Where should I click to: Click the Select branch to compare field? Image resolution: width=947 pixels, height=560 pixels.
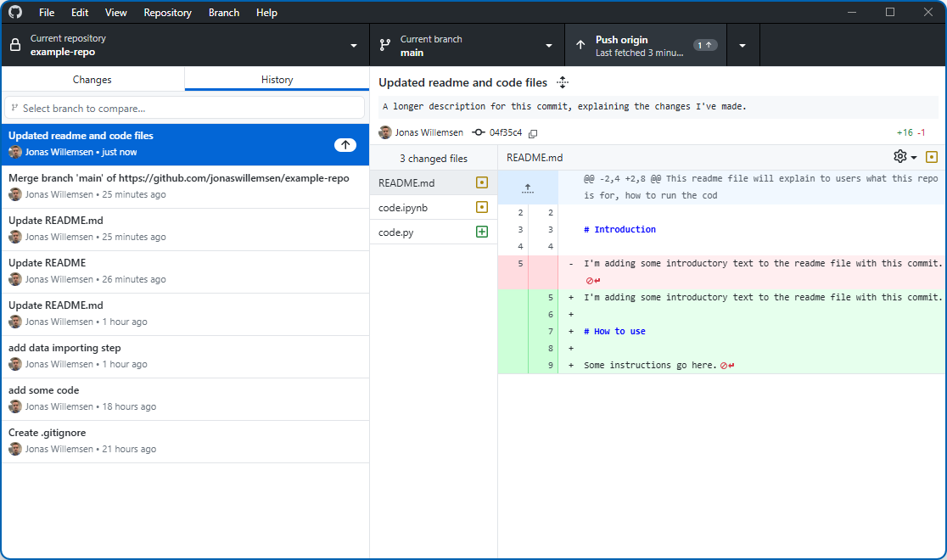coord(185,108)
